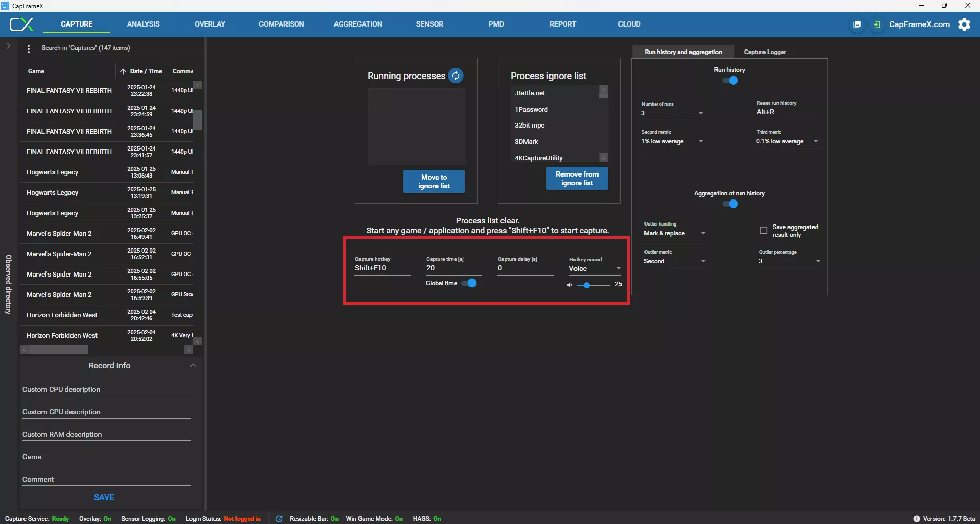Screen dimensions: 980x524
Task: Check Save aggregated result only
Action: coord(763,231)
